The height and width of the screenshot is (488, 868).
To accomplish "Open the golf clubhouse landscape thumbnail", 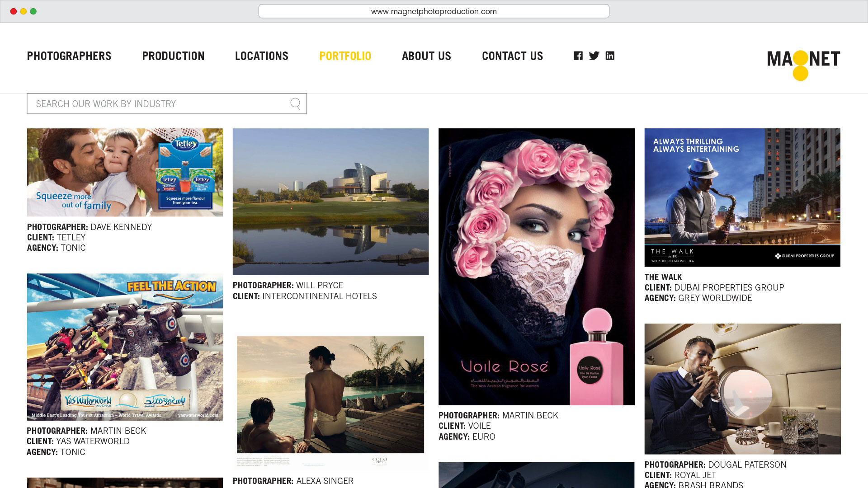I will click(x=330, y=202).
